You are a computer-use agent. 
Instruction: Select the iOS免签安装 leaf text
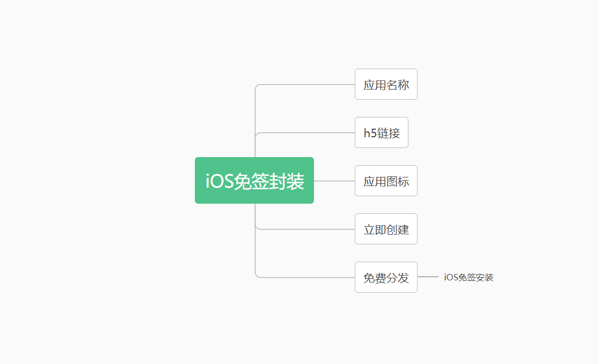point(469,277)
